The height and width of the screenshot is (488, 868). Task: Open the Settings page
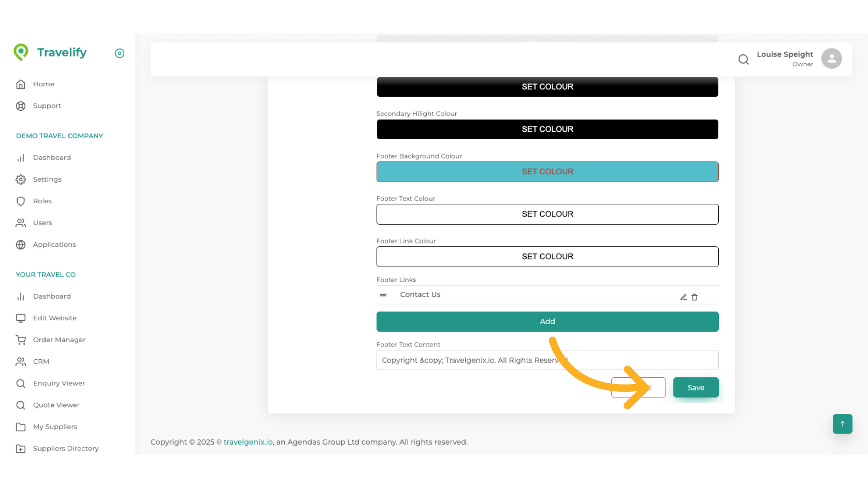click(47, 179)
